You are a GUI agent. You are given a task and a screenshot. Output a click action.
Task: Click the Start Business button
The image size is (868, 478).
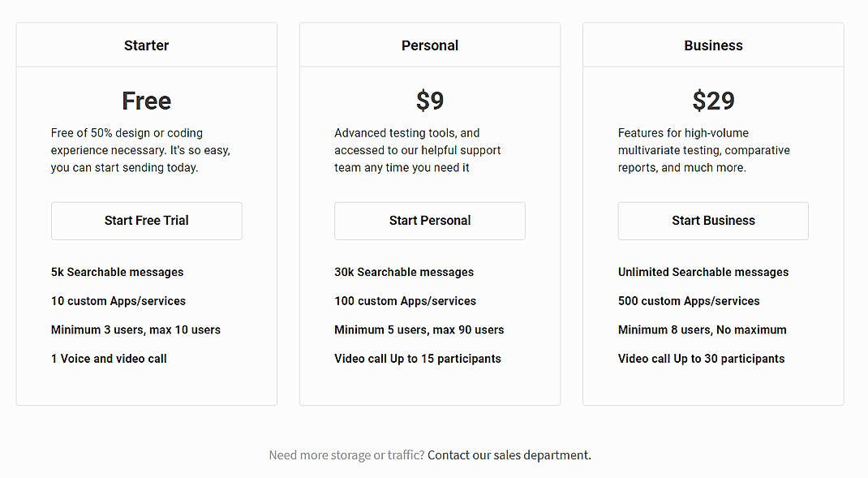(712, 220)
